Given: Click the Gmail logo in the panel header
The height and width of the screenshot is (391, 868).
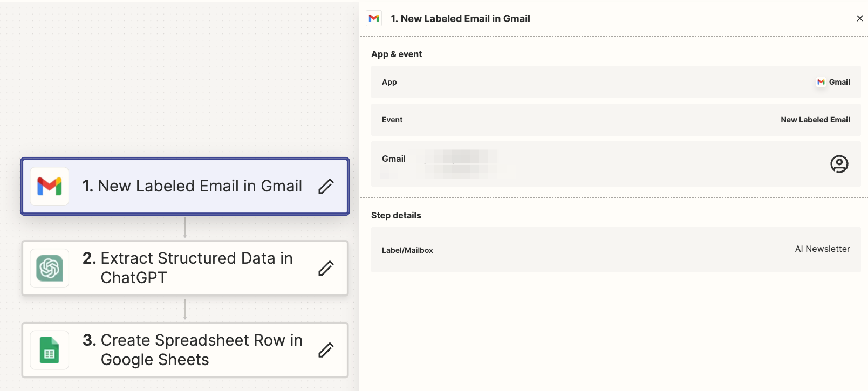Looking at the screenshot, I should (x=374, y=18).
